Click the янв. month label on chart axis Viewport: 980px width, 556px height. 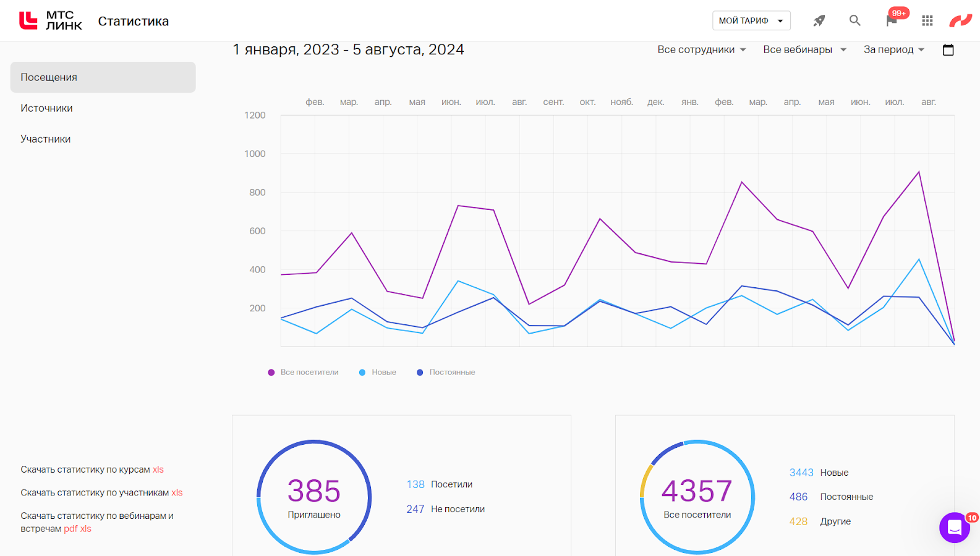(690, 102)
